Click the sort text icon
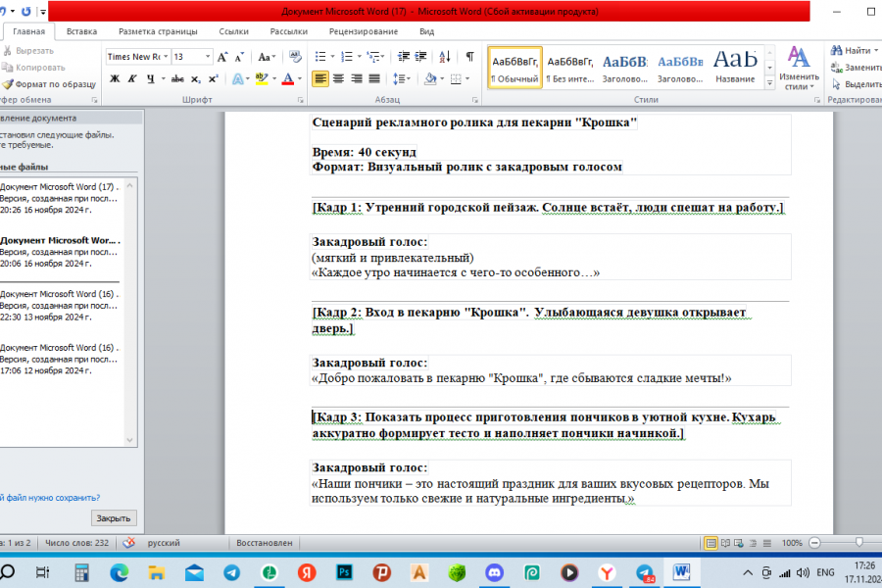This screenshot has width=882, height=588. (447, 57)
